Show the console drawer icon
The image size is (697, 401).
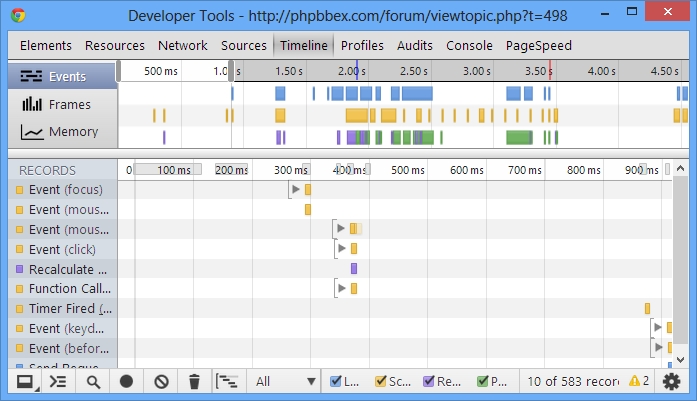(58, 381)
